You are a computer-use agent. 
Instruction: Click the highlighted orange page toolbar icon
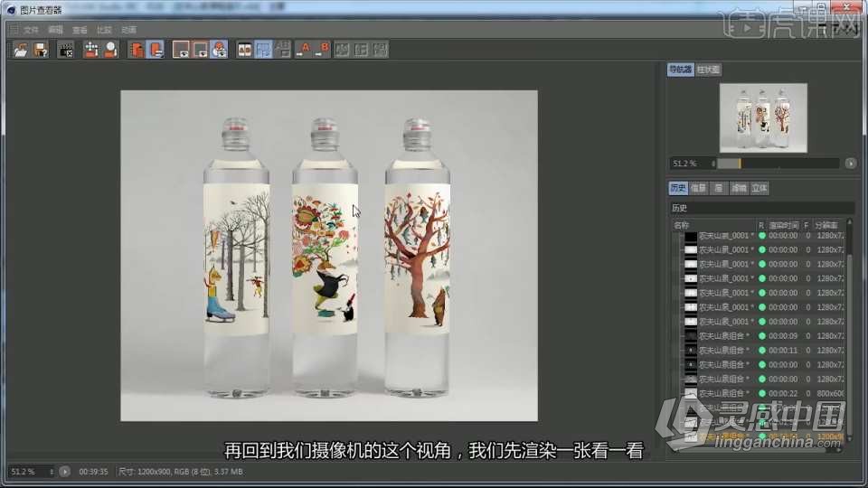(x=156, y=50)
